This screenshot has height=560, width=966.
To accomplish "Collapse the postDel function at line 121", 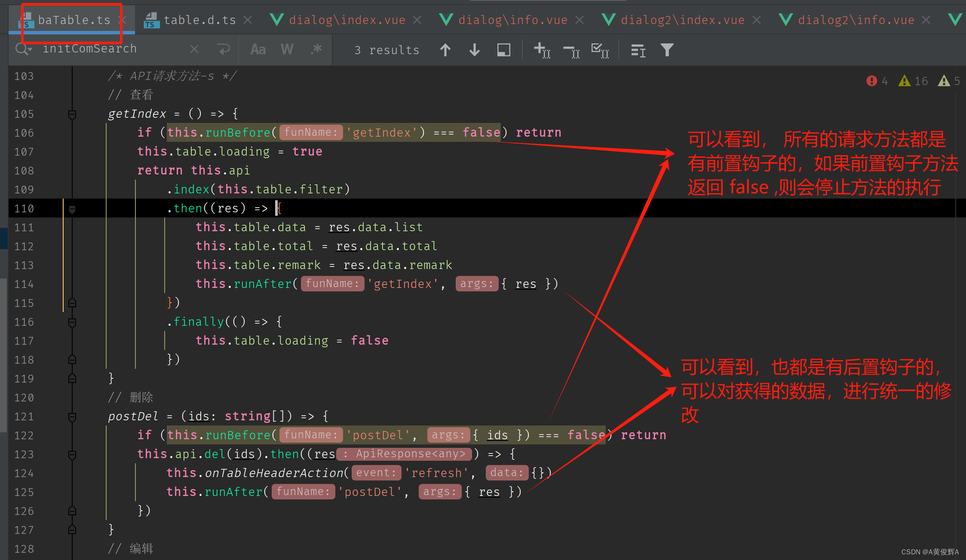I will click(x=72, y=417).
